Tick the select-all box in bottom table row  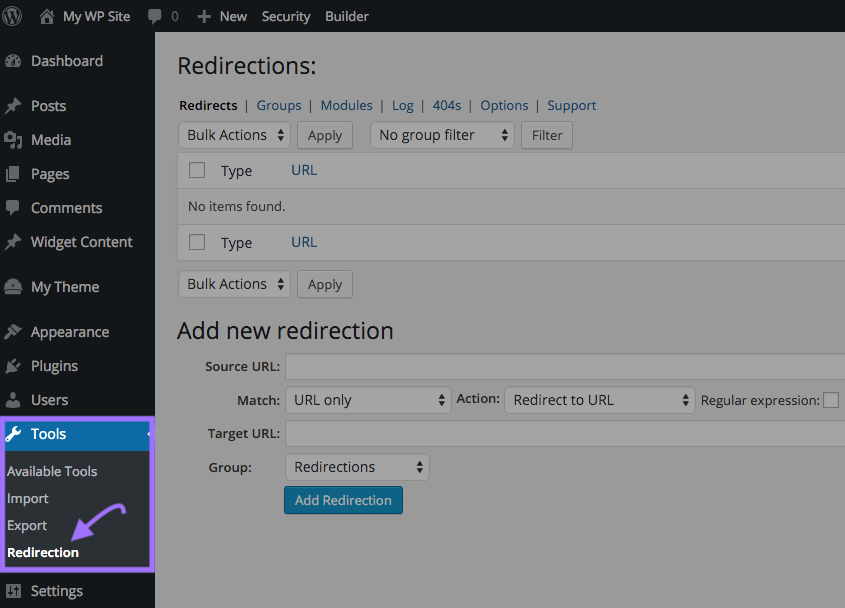pyautogui.click(x=197, y=242)
